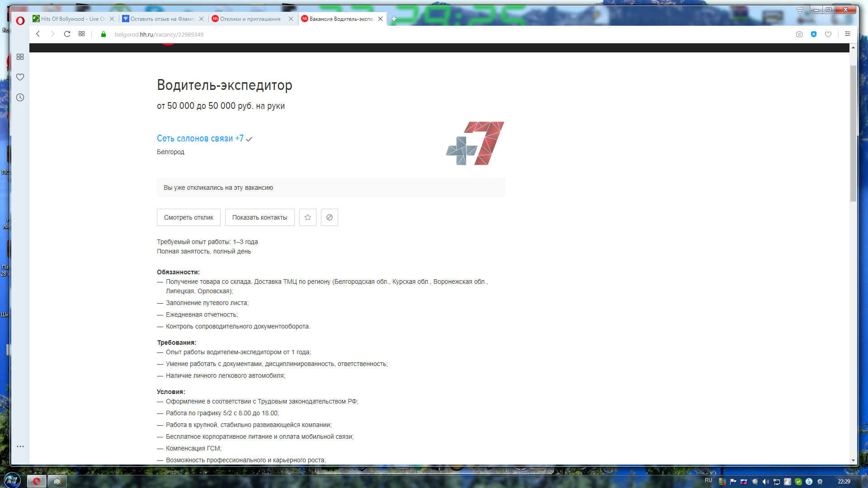Click the second pinned taskbar app icon

57,481
